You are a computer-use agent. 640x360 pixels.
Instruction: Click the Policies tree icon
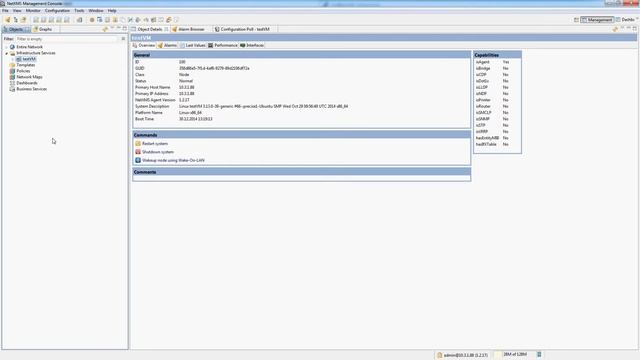(x=12, y=71)
